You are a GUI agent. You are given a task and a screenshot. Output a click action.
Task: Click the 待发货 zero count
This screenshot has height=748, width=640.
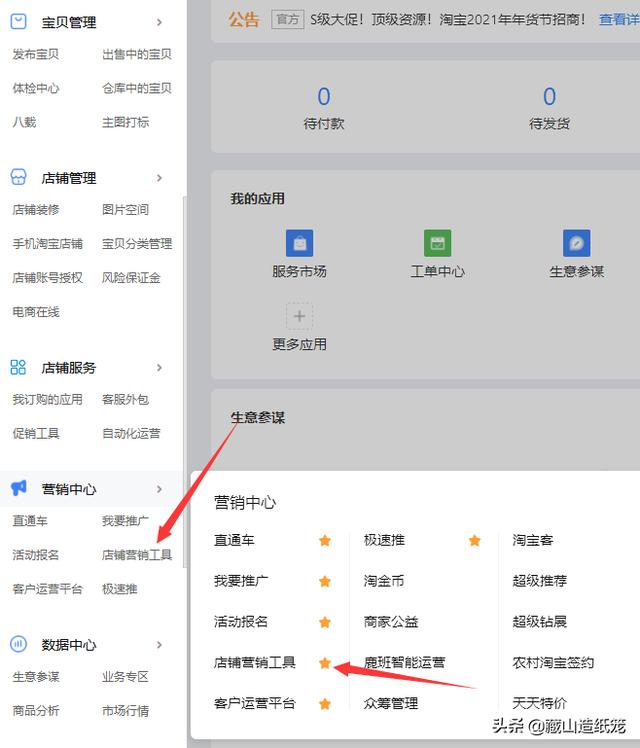[549, 97]
